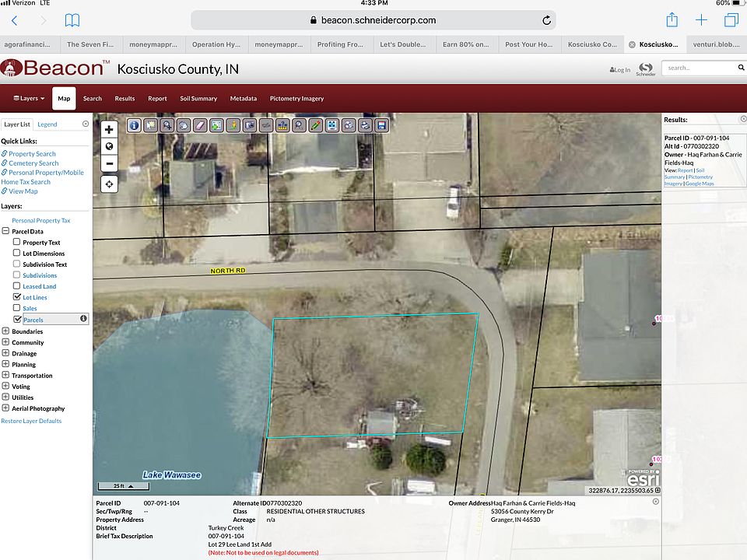Uncheck the Parcels layer checkbox

pos(17,319)
